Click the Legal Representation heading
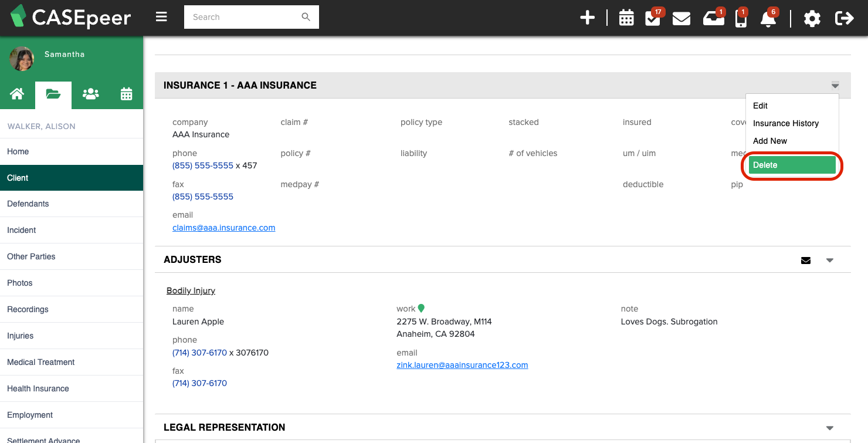This screenshot has width=868, height=443. pos(224,427)
